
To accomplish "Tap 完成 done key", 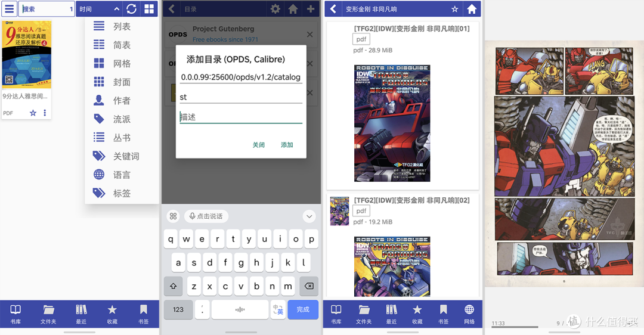I will pyautogui.click(x=303, y=309).
